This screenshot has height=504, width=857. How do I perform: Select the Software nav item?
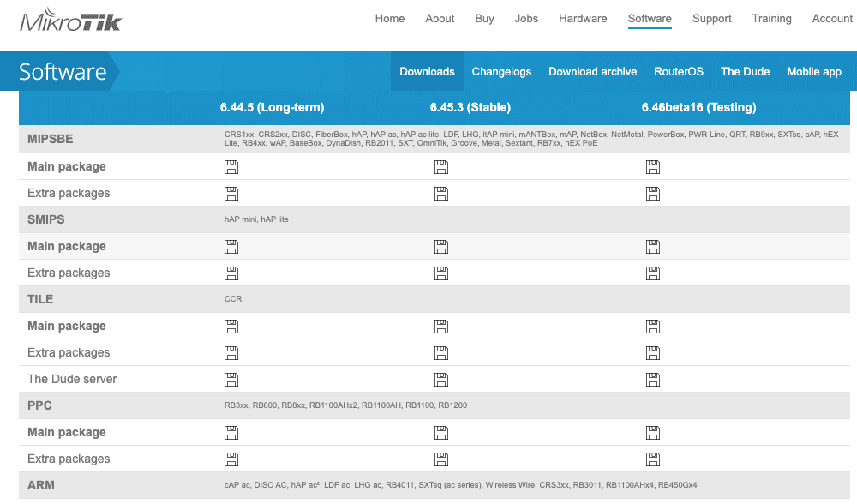(650, 19)
